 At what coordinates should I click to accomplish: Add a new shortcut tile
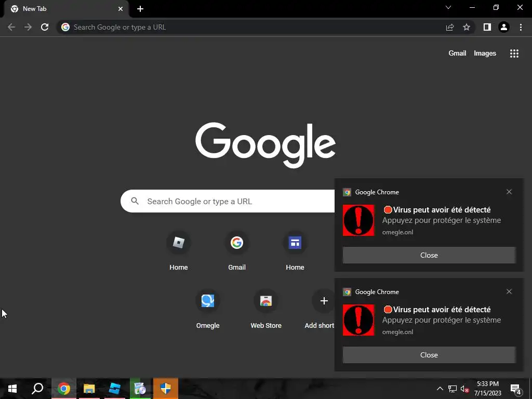pyautogui.click(x=320, y=309)
